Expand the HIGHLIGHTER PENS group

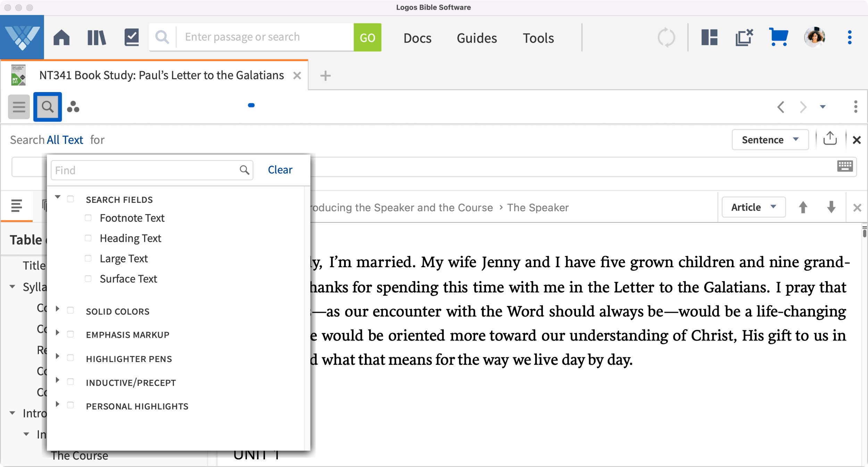(58, 356)
